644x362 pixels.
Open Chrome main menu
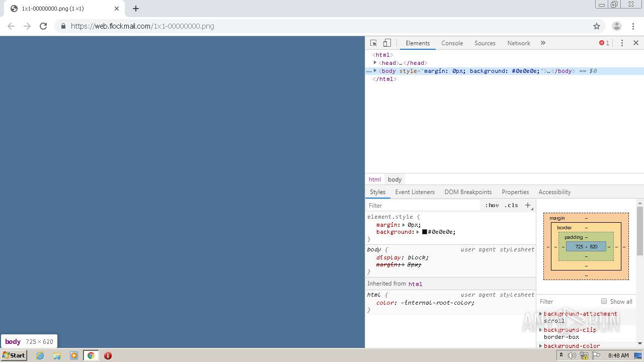(633, 26)
